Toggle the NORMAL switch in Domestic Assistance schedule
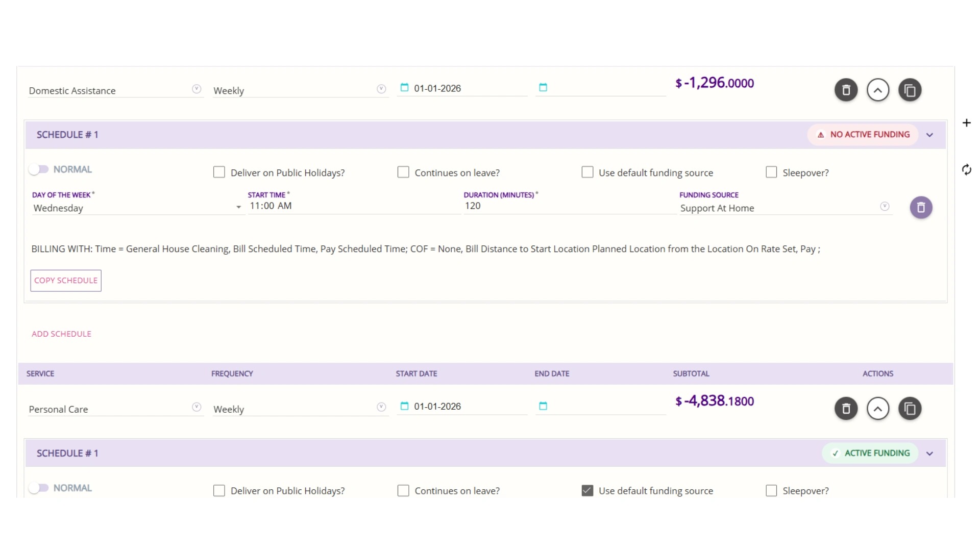The height and width of the screenshot is (551, 980). coord(39,169)
